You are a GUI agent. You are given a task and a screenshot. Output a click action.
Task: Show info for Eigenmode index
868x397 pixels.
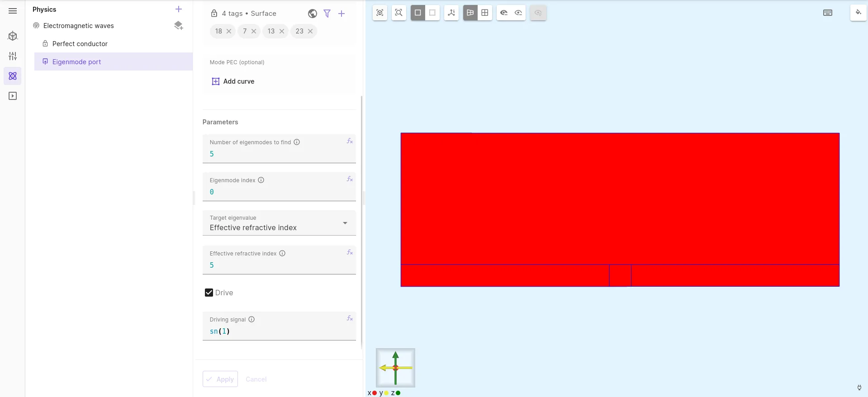(x=261, y=180)
